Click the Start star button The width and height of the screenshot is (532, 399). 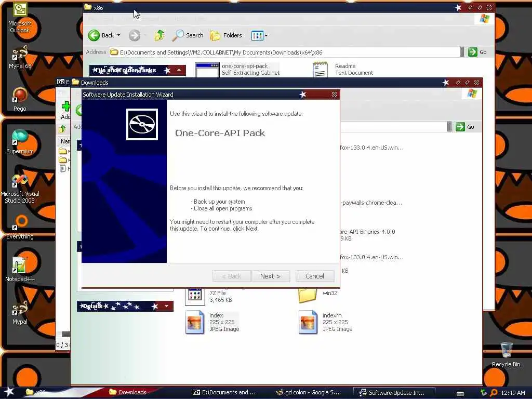point(9,392)
